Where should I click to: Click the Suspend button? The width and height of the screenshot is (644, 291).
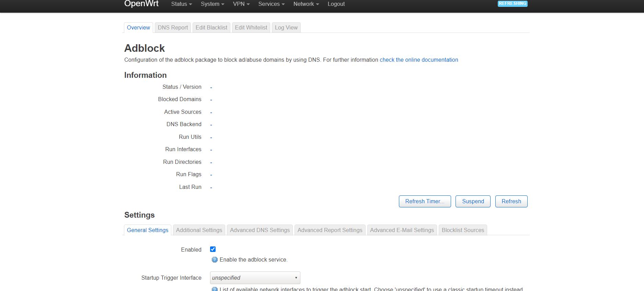point(473,201)
